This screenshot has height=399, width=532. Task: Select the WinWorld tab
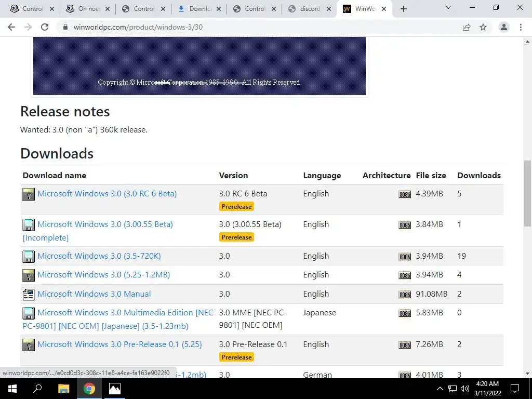[x=364, y=9]
